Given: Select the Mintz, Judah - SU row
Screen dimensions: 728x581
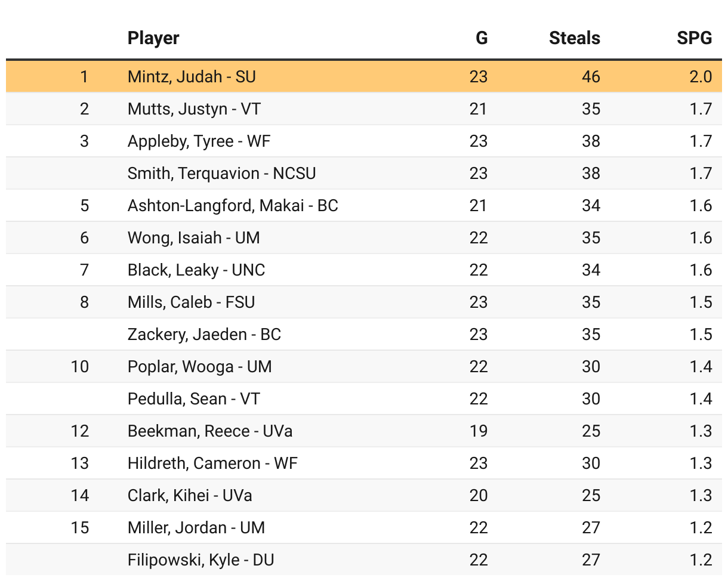Looking at the screenshot, I should coord(192,76).
